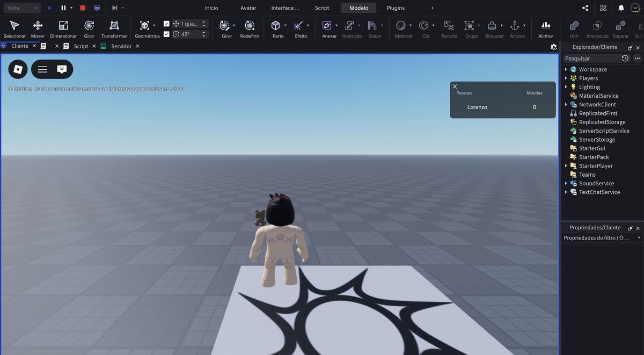Increase the rotation snap 45° stepper
644x355 pixels.
[x=204, y=32]
